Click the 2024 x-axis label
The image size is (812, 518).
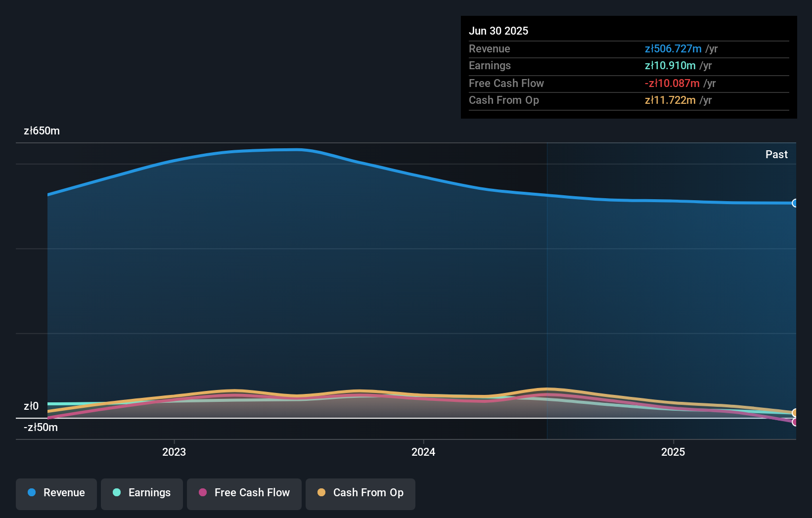[x=423, y=452]
